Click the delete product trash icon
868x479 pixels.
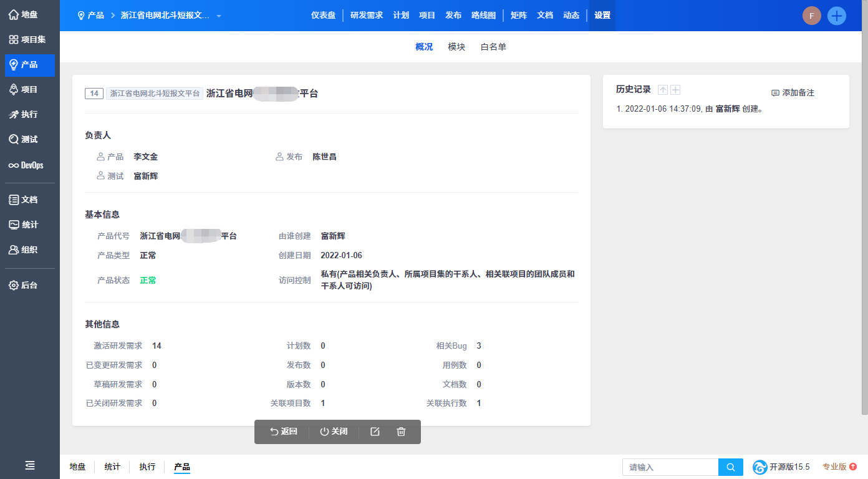coord(401,432)
